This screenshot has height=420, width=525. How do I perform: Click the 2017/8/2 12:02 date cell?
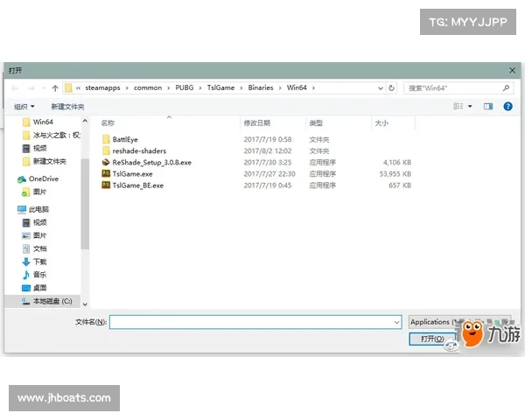click(268, 150)
